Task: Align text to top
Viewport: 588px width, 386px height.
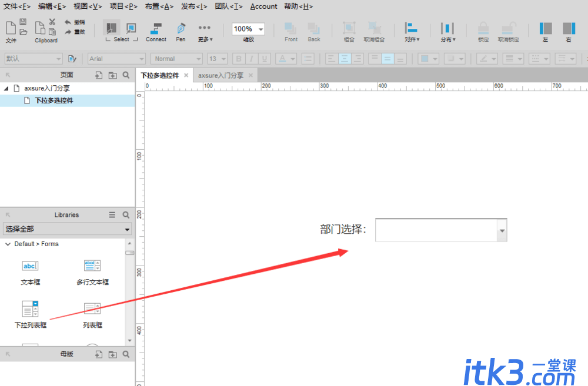Action: (x=375, y=59)
